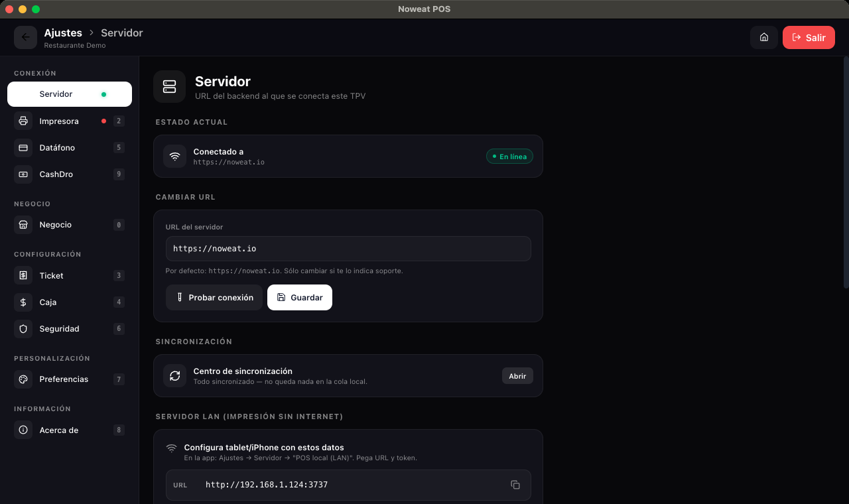
Task: Click the sync icon in Centro de sincronización
Action: [x=174, y=375]
